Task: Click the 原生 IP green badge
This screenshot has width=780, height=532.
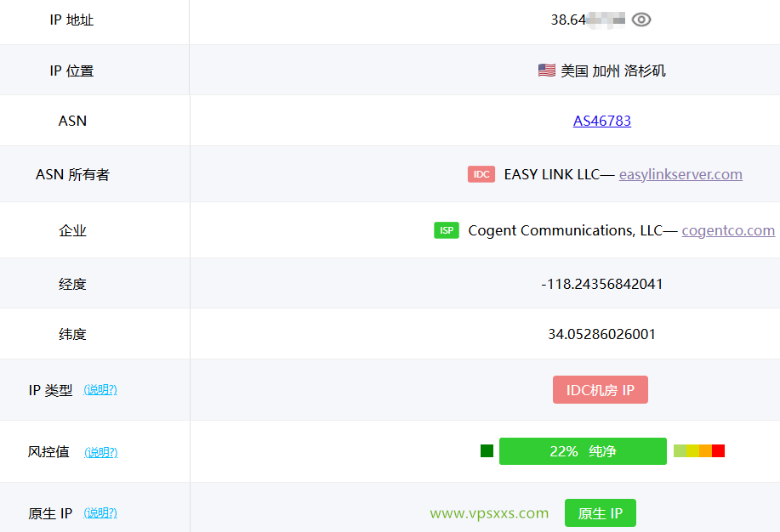Action: [600, 512]
